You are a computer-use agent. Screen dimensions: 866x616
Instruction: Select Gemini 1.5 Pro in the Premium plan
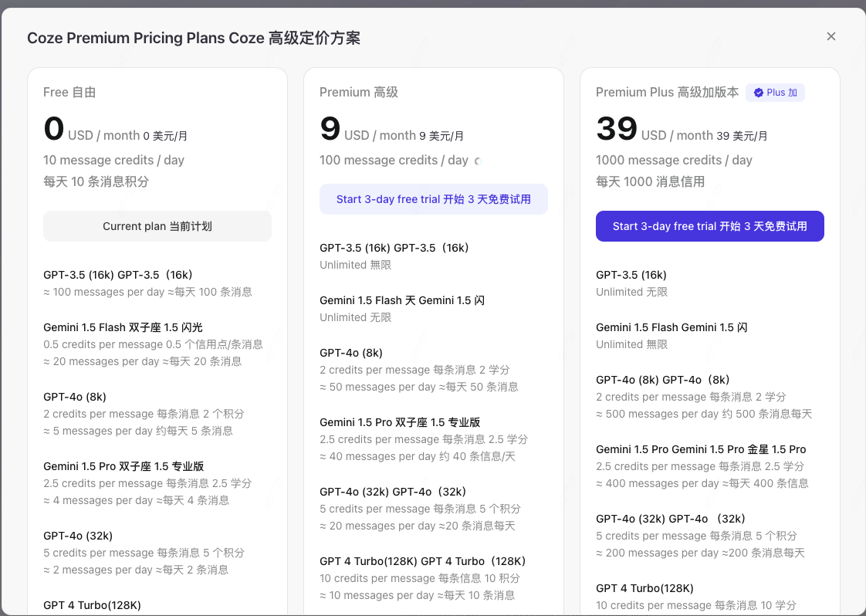[x=400, y=423]
